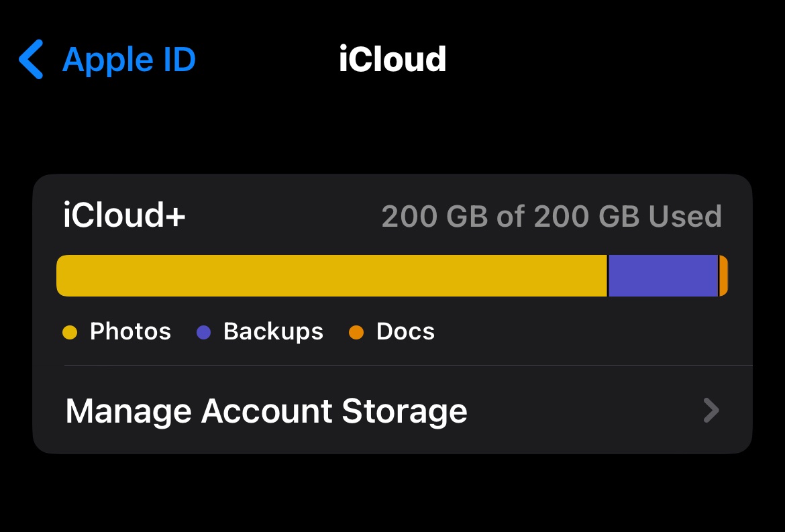785x532 pixels.
Task: Click the iCloud page title
Action: [x=392, y=59]
